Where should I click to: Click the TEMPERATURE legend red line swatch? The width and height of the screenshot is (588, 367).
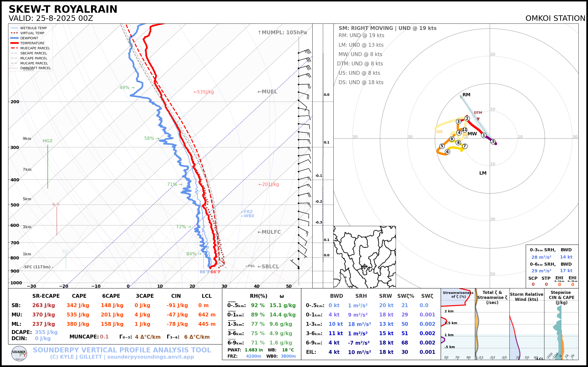coord(15,43)
